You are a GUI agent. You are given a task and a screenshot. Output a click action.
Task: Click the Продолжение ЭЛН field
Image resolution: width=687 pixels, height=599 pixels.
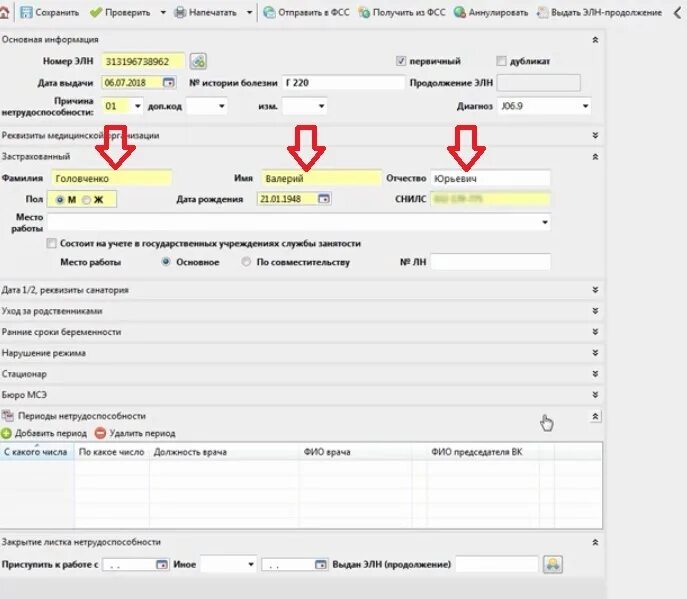pos(538,82)
